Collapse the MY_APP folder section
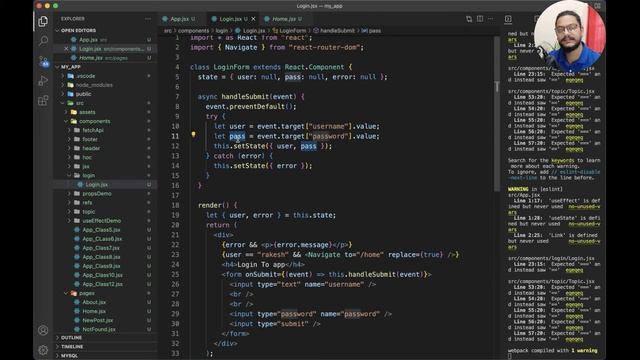The height and width of the screenshot is (360, 640). (x=70, y=67)
